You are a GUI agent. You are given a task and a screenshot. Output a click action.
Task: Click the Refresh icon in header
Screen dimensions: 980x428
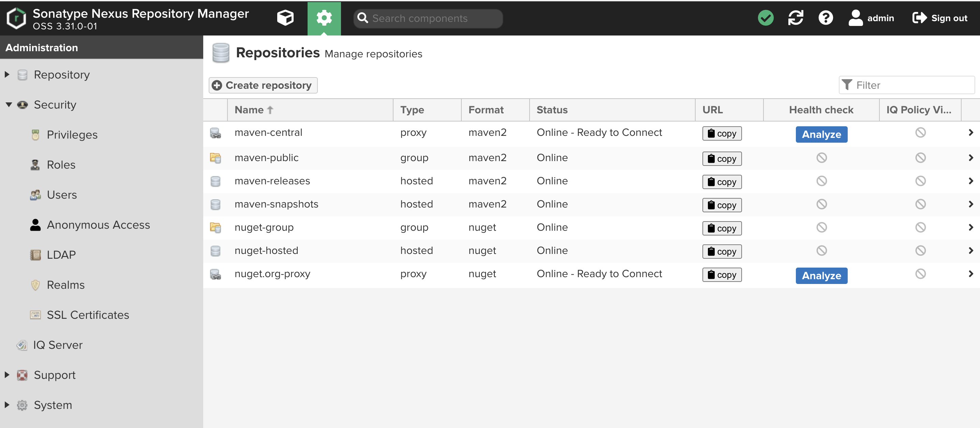coord(796,18)
